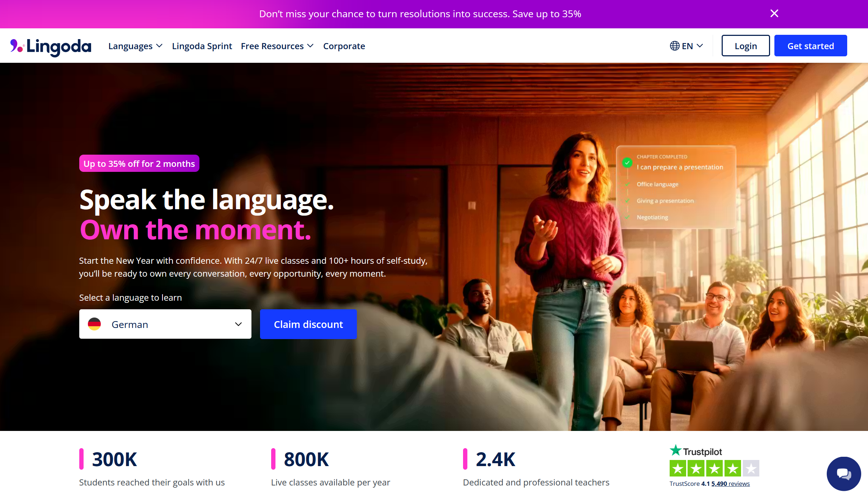Expand the Free Resources menu

click(277, 46)
